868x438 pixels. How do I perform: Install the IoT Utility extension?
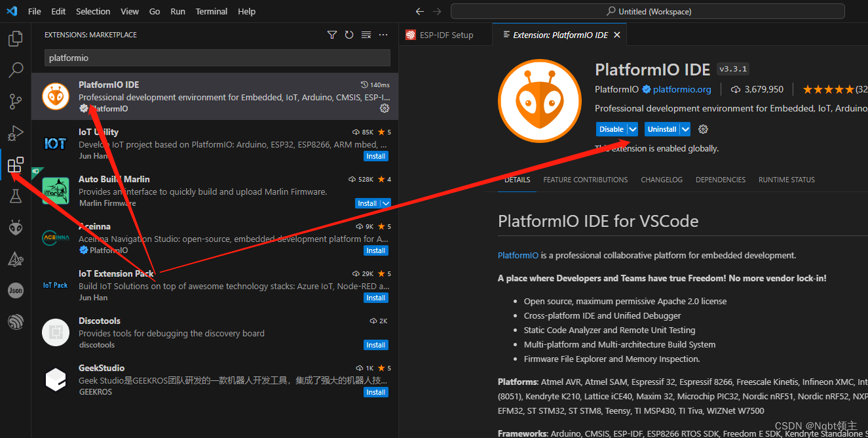[376, 156]
